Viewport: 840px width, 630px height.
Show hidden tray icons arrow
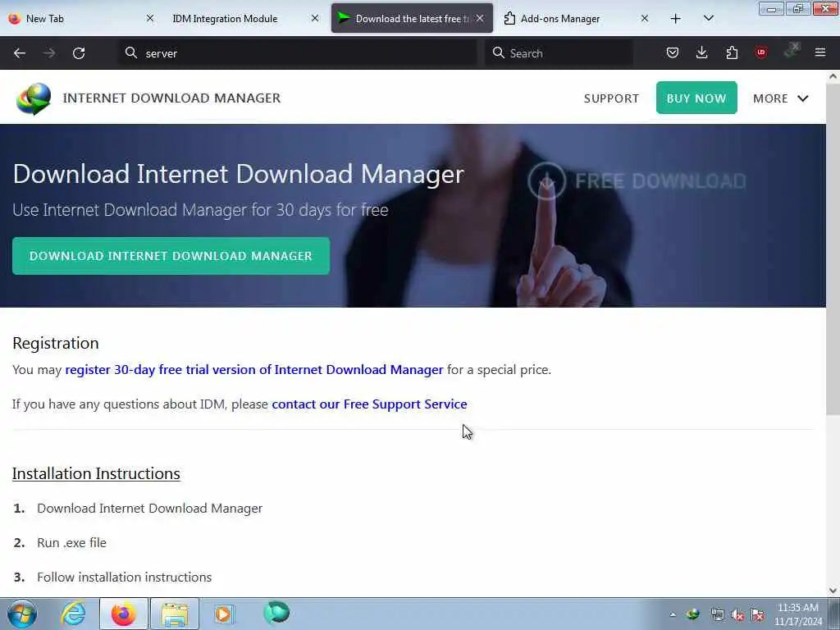673,614
